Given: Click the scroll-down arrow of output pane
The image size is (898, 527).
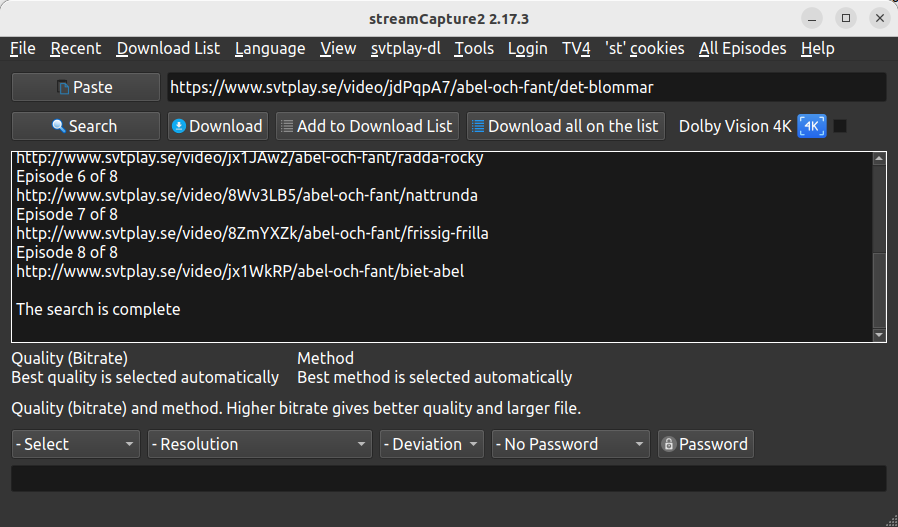Looking at the screenshot, I should (x=879, y=335).
